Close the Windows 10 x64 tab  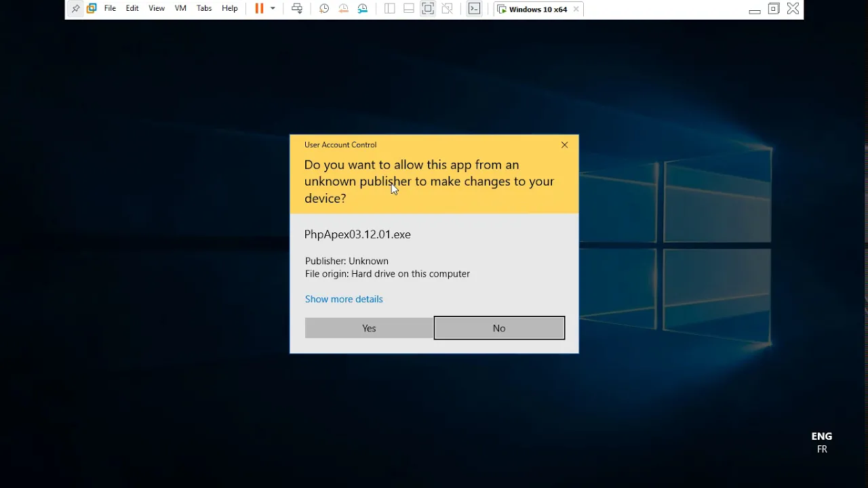[x=576, y=9]
